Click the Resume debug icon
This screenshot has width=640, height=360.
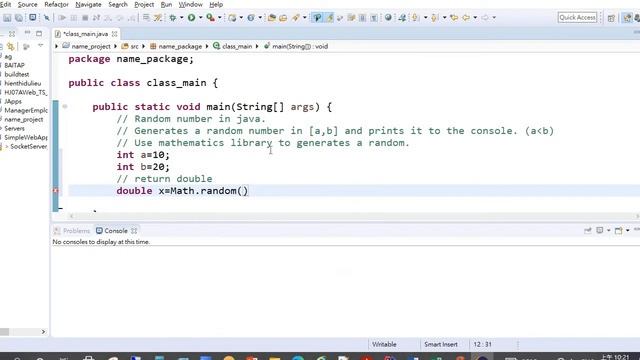(x=62, y=18)
